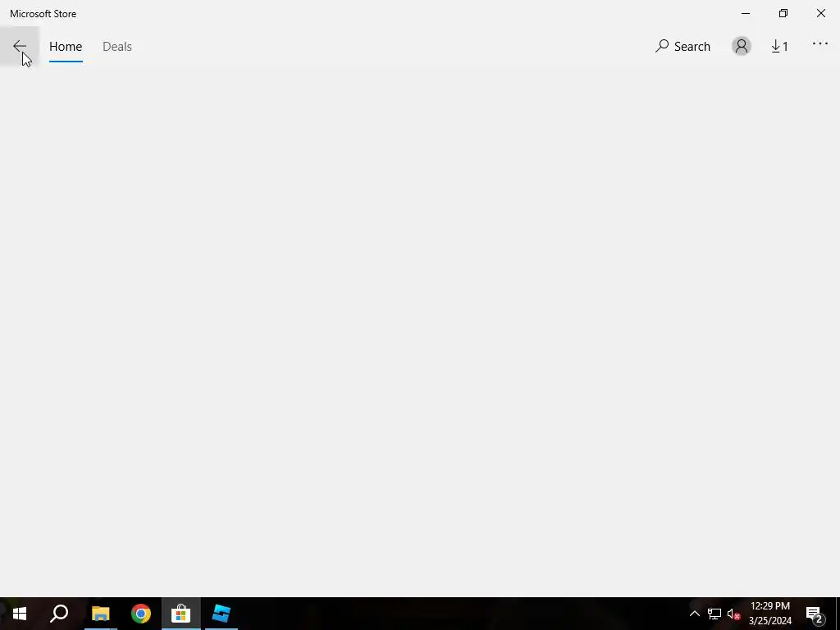Image resolution: width=840 pixels, height=630 pixels.
Task: Open Roblox Studio taskbar icon
Action: pos(221,614)
